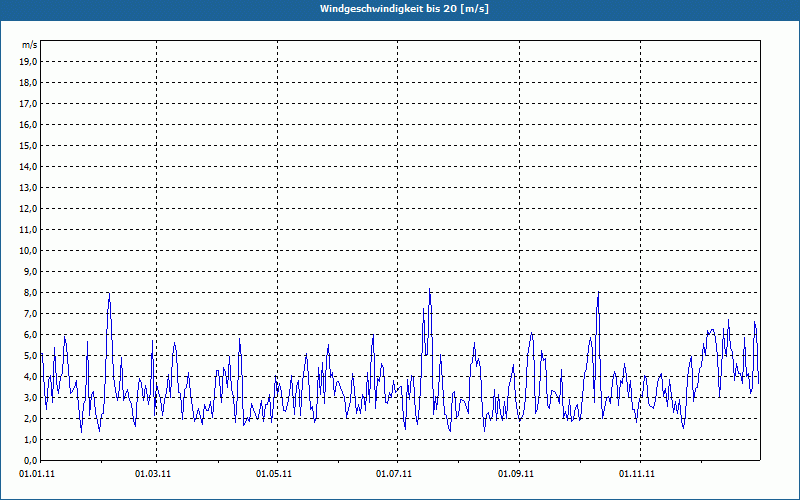Image resolution: width=800 pixels, height=500 pixels.
Task: Click the 01.07.11 date label
Action: tap(394, 474)
